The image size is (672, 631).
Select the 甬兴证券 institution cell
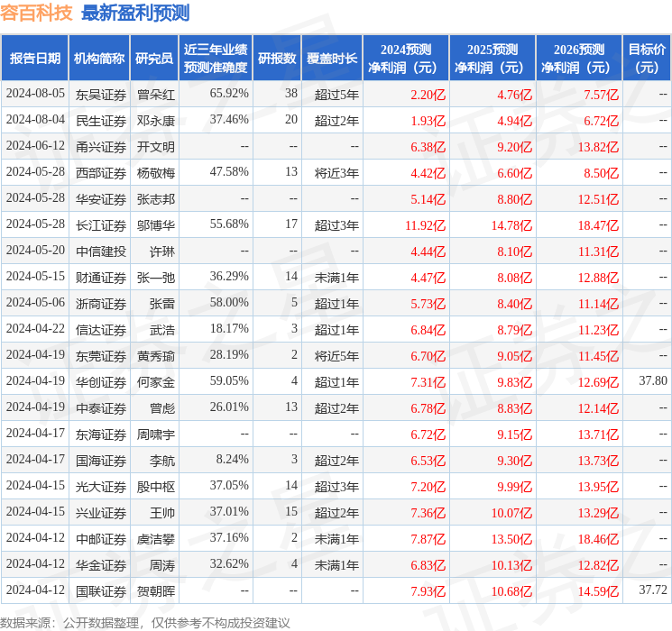click(101, 147)
